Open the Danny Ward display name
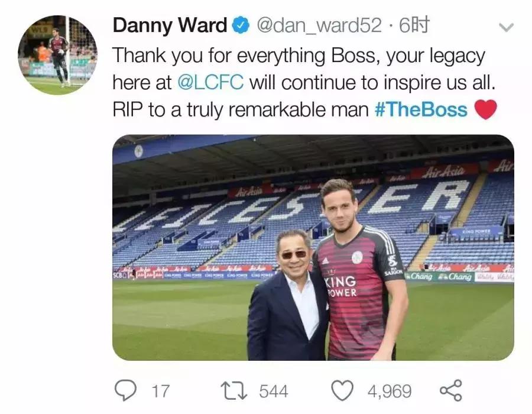Screen dimensions: 532x414 click(x=169, y=25)
